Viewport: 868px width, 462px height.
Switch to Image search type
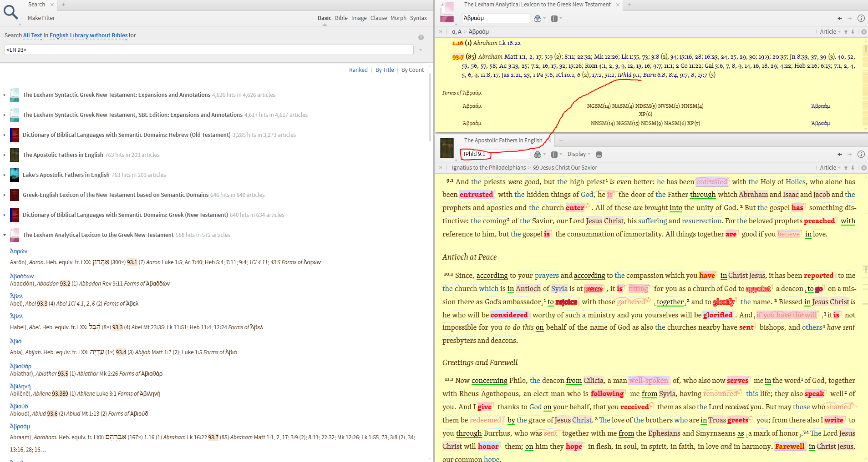[x=359, y=18]
